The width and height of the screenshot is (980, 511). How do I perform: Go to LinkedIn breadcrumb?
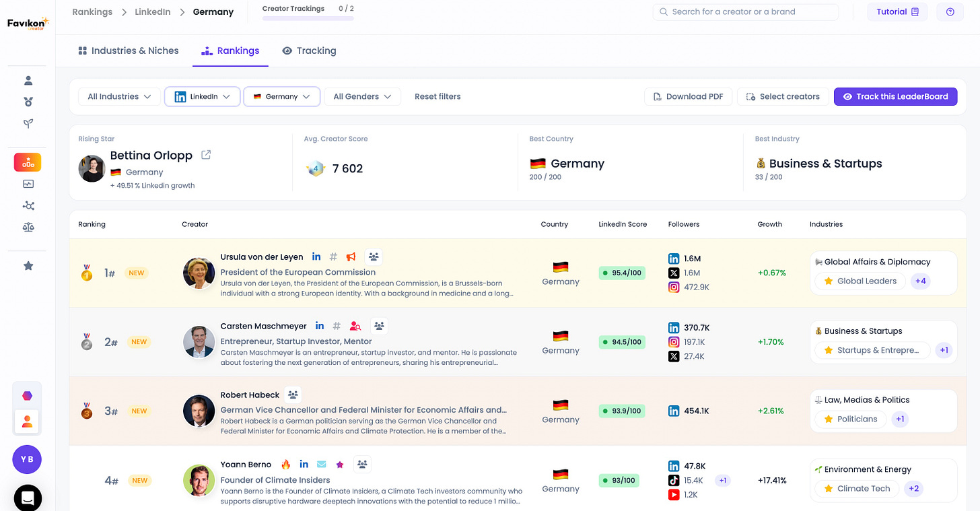(153, 12)
